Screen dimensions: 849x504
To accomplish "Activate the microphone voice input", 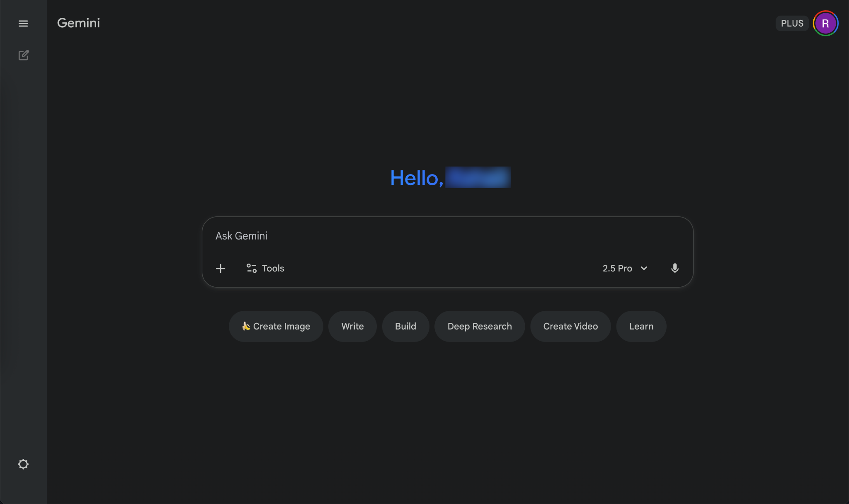I will tap(674, 269).
